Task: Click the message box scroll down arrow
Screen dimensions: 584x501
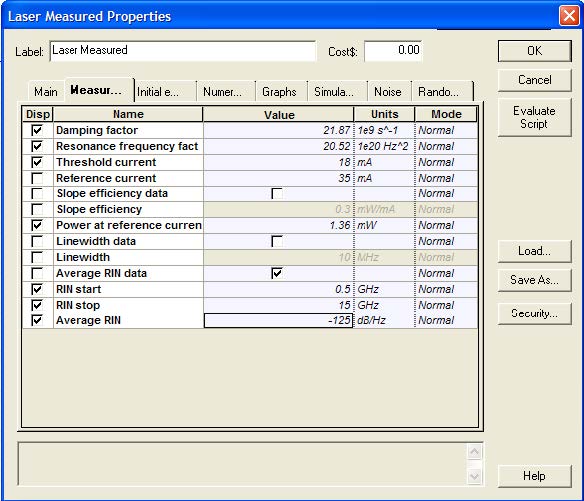Action: [474, 476]
